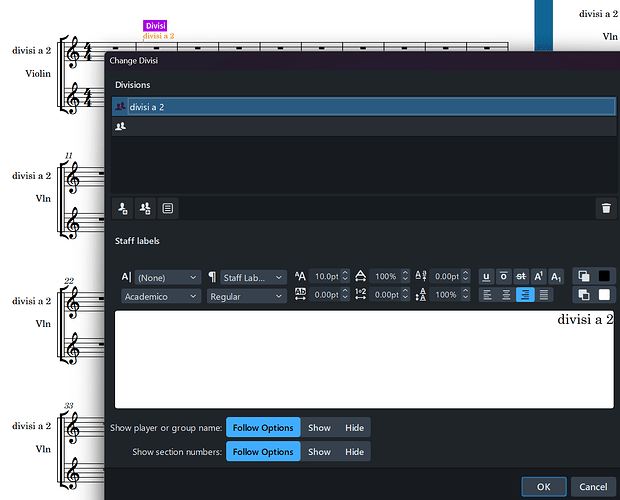Apply subscript formatting

556,276
